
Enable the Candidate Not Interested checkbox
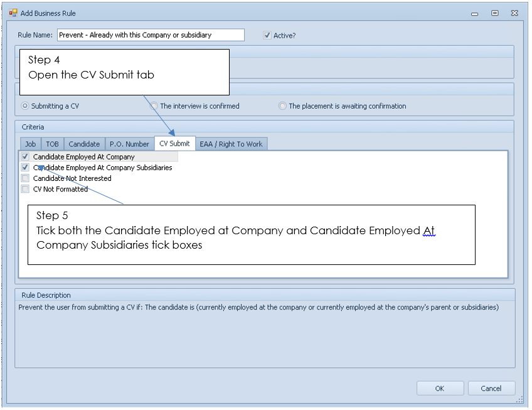25,178
